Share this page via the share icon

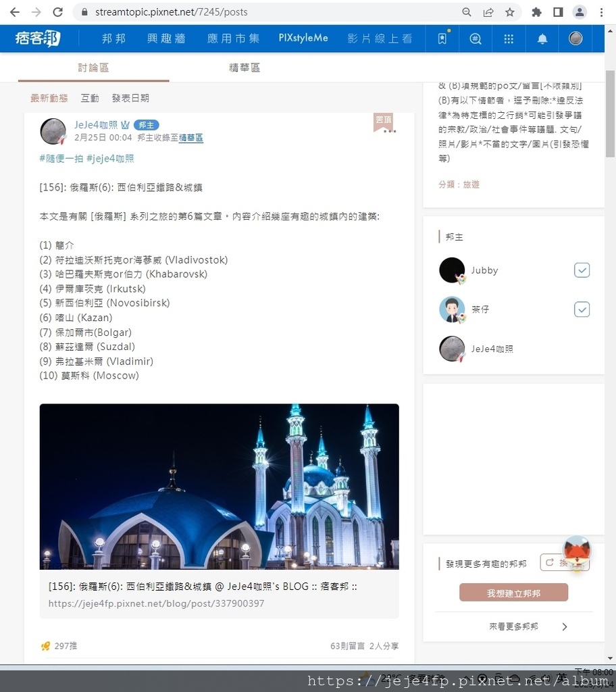(x=488, y=12)
